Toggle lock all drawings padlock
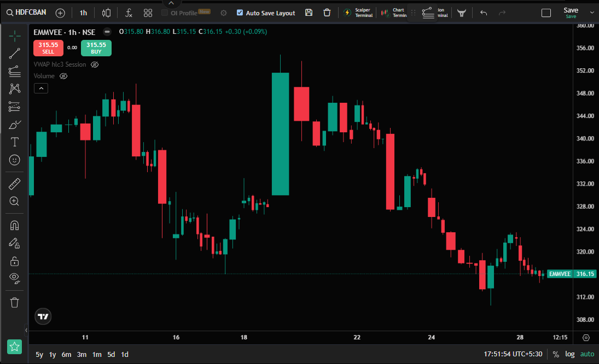This screenshot has width=599, height=364. [15, 261]
